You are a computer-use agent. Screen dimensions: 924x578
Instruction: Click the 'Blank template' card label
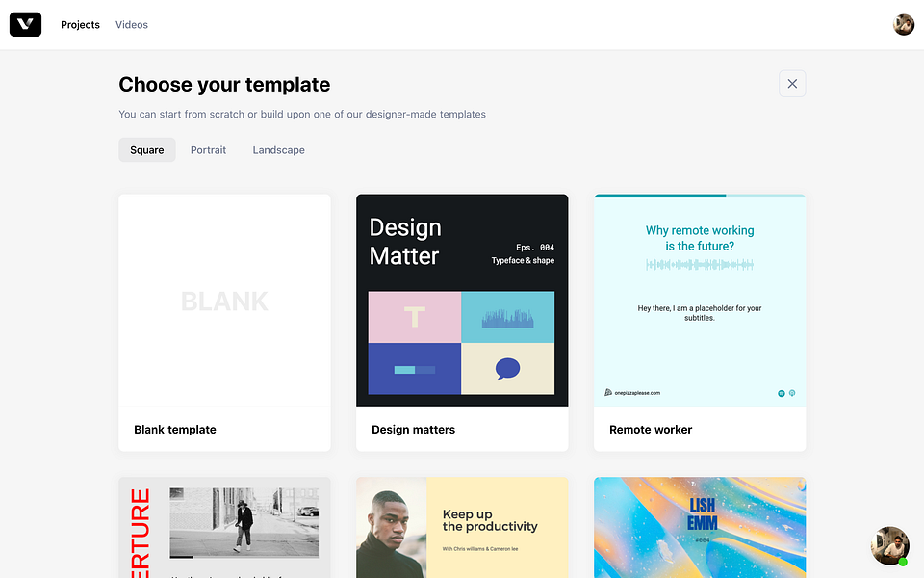pyautogui.click(x=175, y=430)
